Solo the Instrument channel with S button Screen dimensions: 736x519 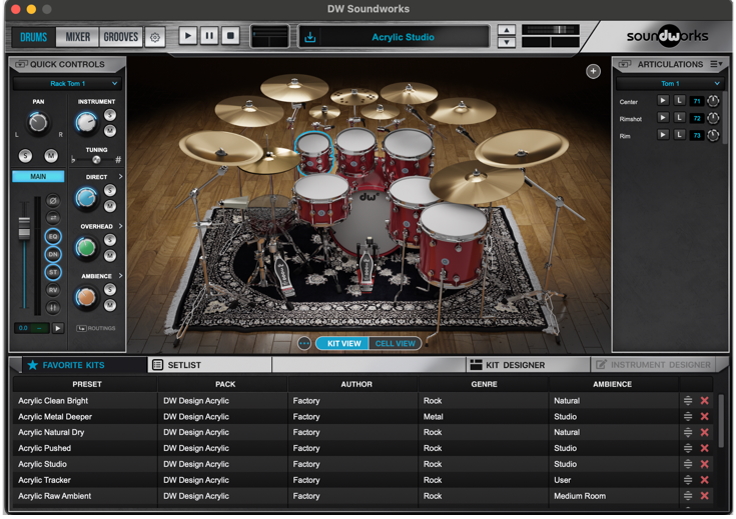(110, 115)
